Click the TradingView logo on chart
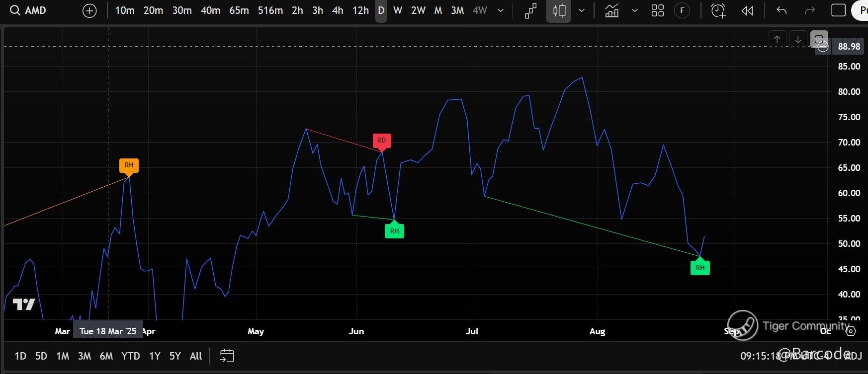868x374 pixels. coord(24,304)
